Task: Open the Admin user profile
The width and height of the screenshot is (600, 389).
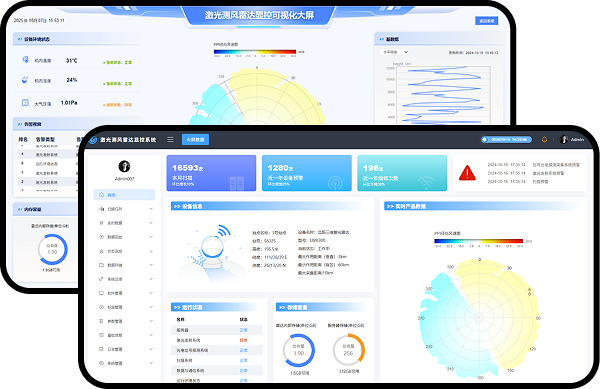Action: click(x=572, y=140)
